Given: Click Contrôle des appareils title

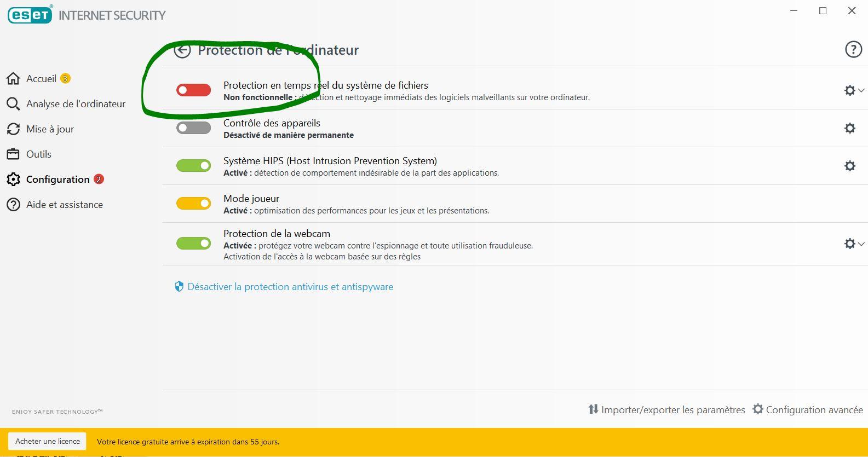Looking at the screenshot, I should (272, 123).
